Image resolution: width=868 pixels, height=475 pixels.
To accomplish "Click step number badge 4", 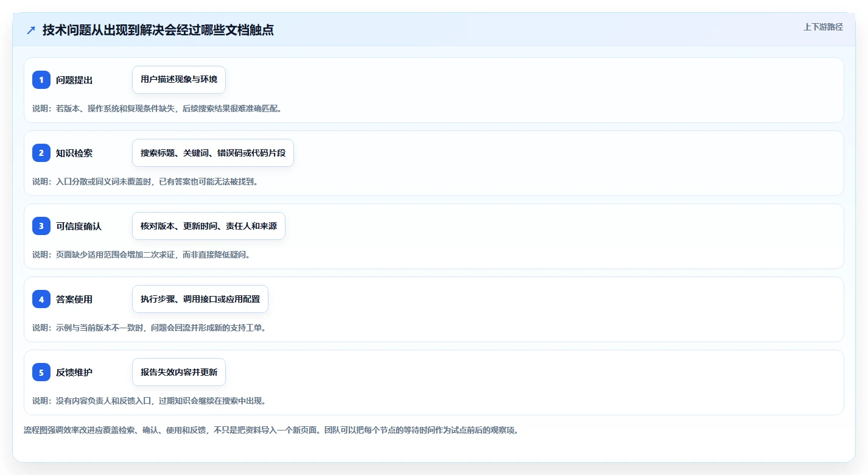I will (41, 299).
